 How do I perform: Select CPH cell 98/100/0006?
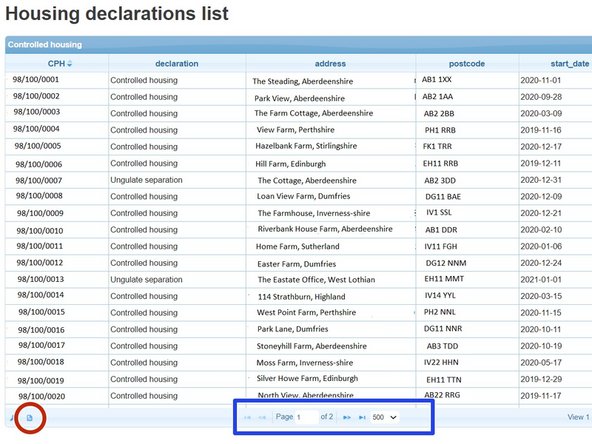pyautogui.click(x=39, y=164)
